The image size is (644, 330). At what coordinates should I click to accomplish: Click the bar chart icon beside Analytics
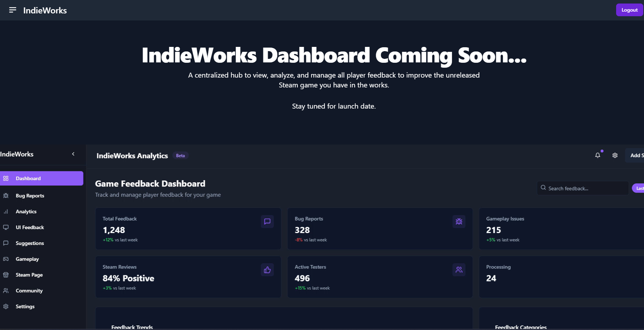(6, 212)
